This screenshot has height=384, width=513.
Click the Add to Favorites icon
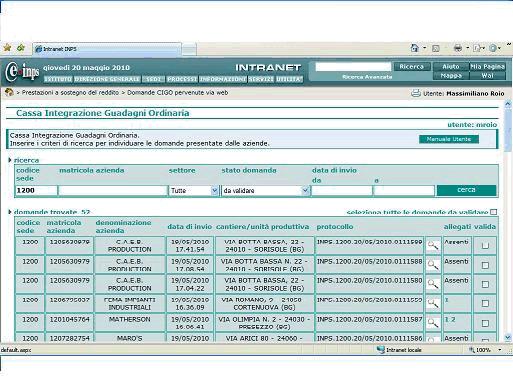coord(21,48)
